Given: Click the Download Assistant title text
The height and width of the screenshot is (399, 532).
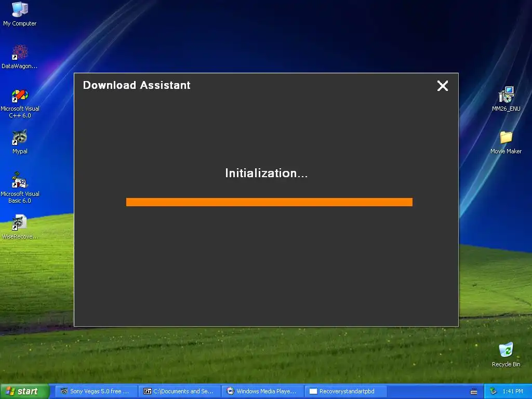Looking at the screenshot, I should (x=137, y=85).
